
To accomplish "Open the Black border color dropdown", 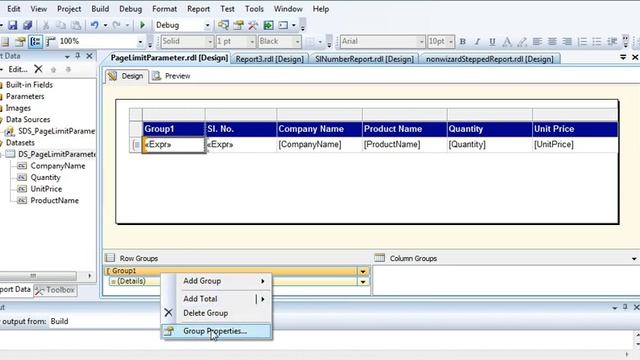I will 297,41.
